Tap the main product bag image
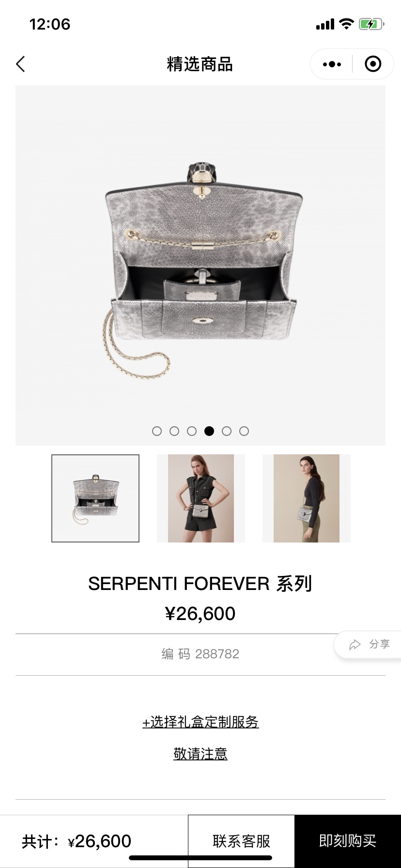 click(x=200, y=265)
